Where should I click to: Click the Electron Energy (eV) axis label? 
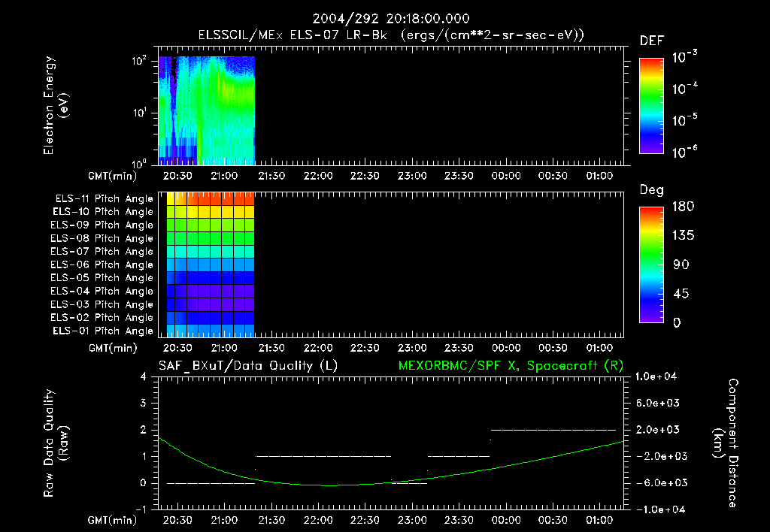[x=56, y=105]
